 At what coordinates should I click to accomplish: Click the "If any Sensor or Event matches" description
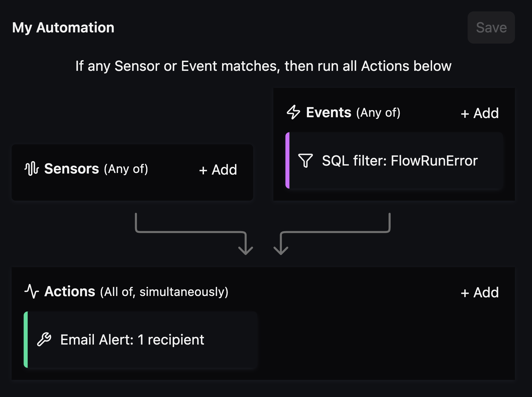click(x=263, y=66)
